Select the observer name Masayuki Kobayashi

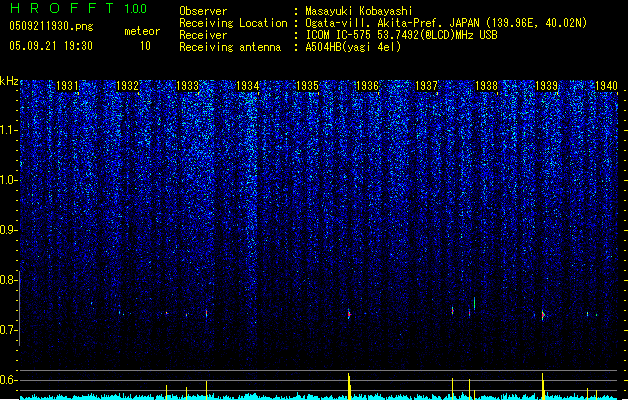click(359, 11)
